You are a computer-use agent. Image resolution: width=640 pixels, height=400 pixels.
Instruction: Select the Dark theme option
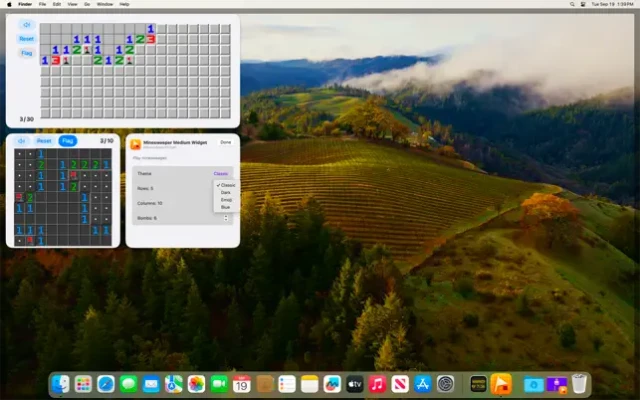(226, 192)
